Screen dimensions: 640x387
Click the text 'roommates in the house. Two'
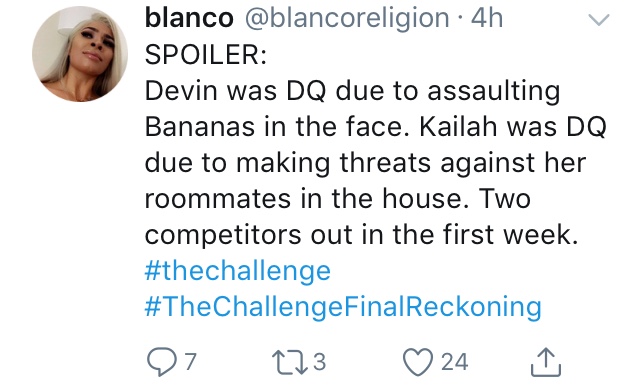coord(338,199)
